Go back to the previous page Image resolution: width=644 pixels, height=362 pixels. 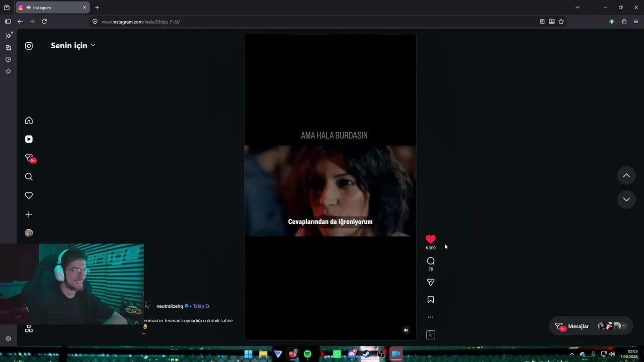coord(20,22)
